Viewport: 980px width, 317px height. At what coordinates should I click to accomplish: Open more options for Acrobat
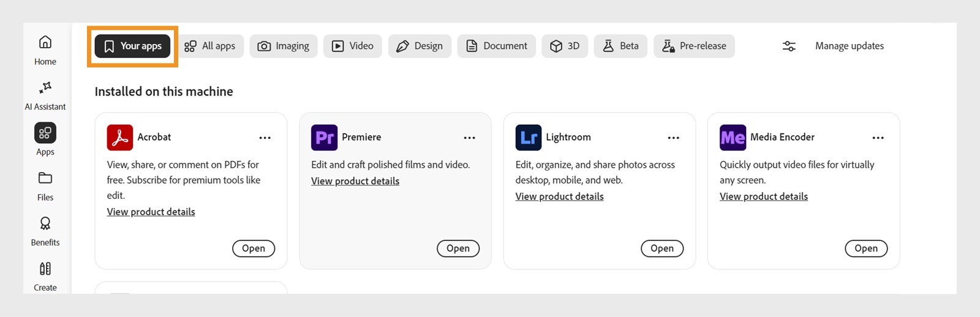tap(265, 138)
